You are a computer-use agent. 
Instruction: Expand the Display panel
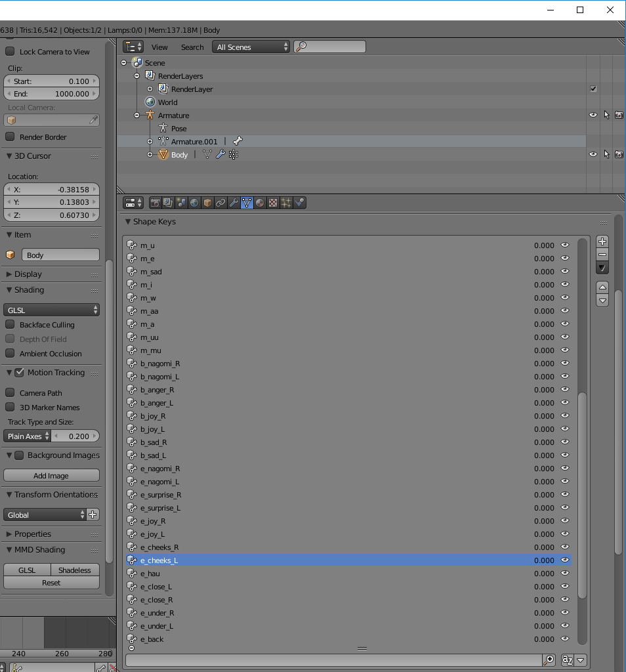click(x=28, y=274)
